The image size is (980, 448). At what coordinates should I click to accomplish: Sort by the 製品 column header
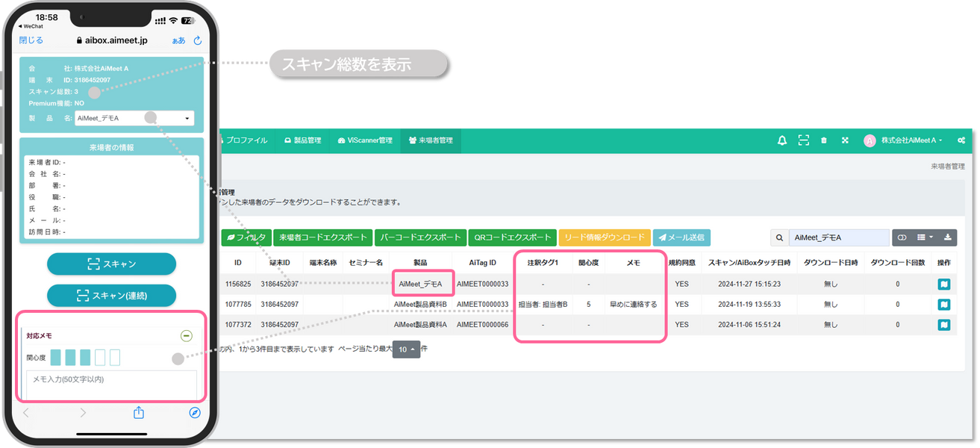tap(420, 263)
